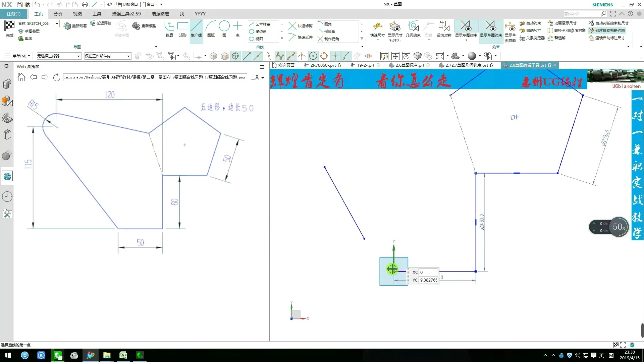Image resolution: width=644 pixels, height=362 pixels.
Task: Open the Rapid Dimension (快速尺寸) tool
Action: (377, 27)
